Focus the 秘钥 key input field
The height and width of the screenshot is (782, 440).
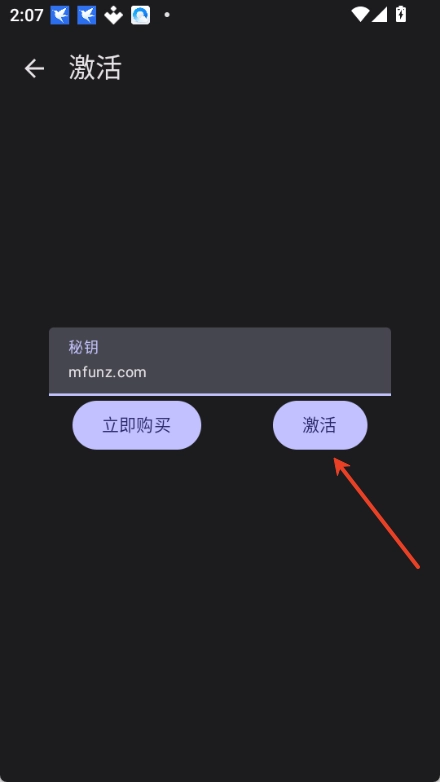(x=220, y=361)
